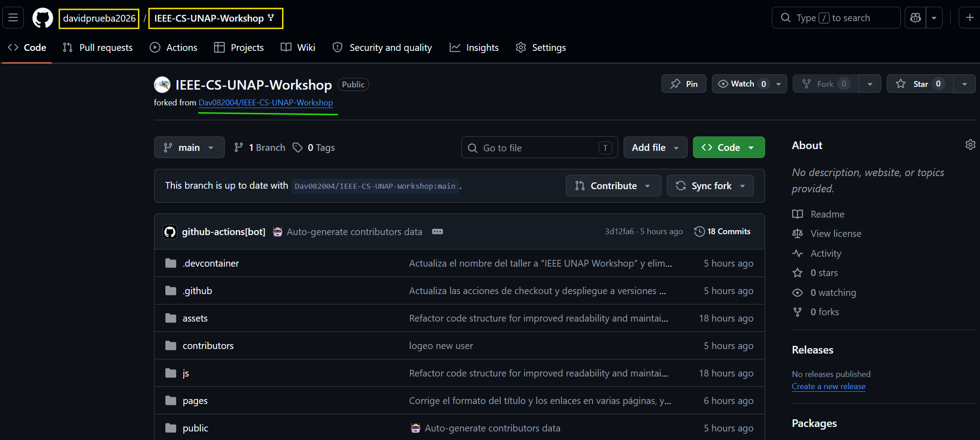Screen dimensions: 980x440
Task: Open the .devcontainer folder
Action: [210, 263]
